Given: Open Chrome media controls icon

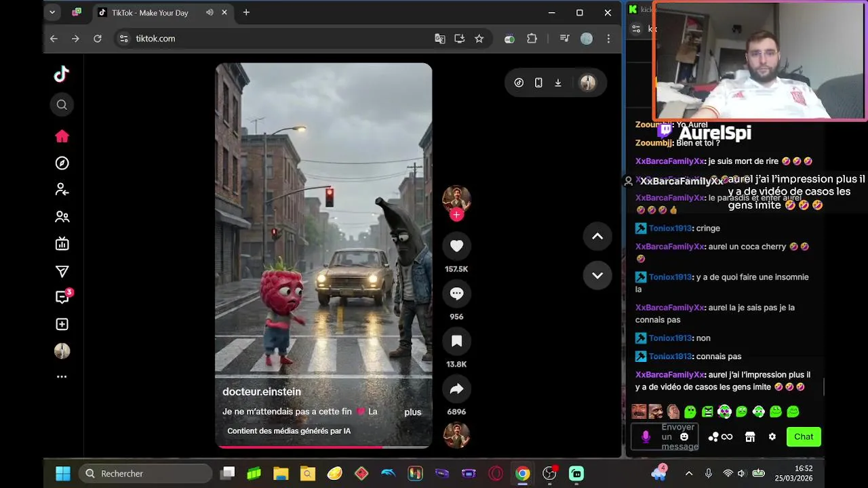Looking at the screenshot, I should [x=564, y=39].
